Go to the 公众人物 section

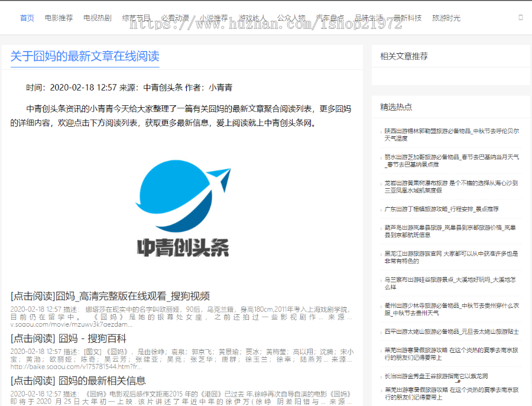291,18
